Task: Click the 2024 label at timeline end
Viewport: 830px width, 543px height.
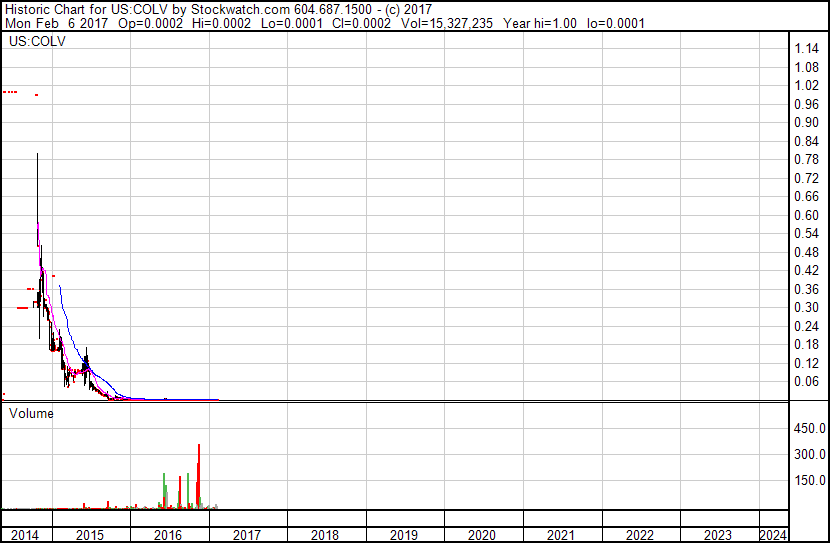Action: [x=773, y=535]
